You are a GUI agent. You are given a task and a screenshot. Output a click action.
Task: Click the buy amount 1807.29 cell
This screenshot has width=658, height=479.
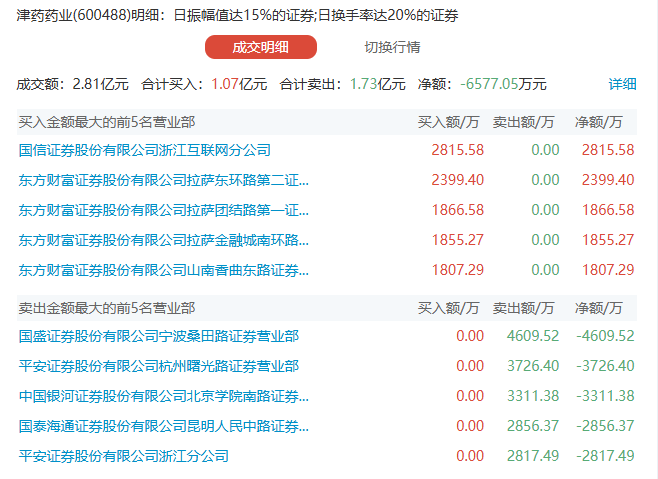458,270
